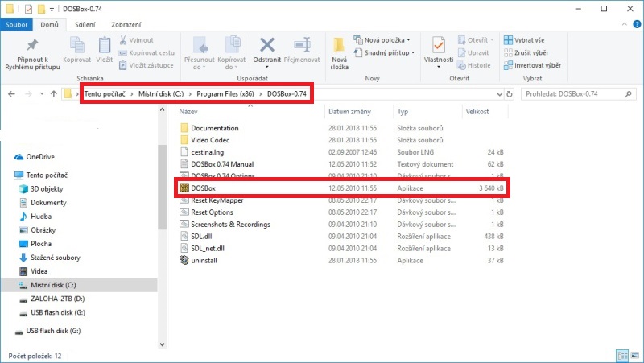The height and width of the screenshot is (363, 644).
Task: Click the Vložit paste icon
Action: click(105, 50)
